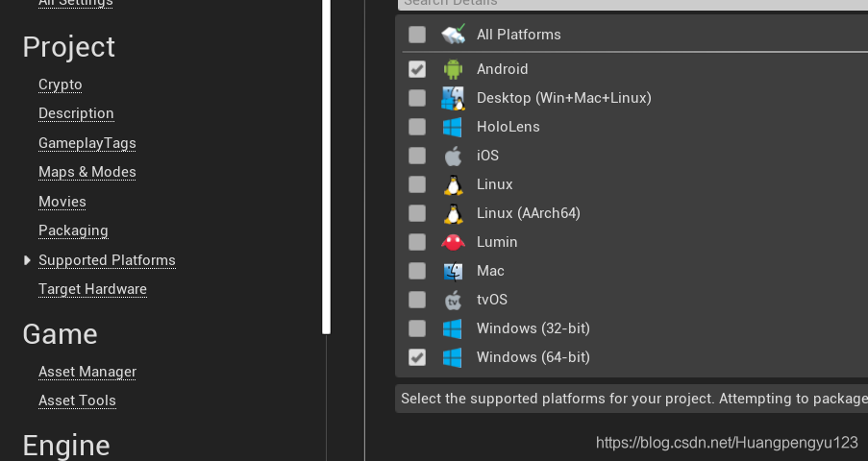
Task: Click the HoloLens label text
Action: [x=508, y=127]
